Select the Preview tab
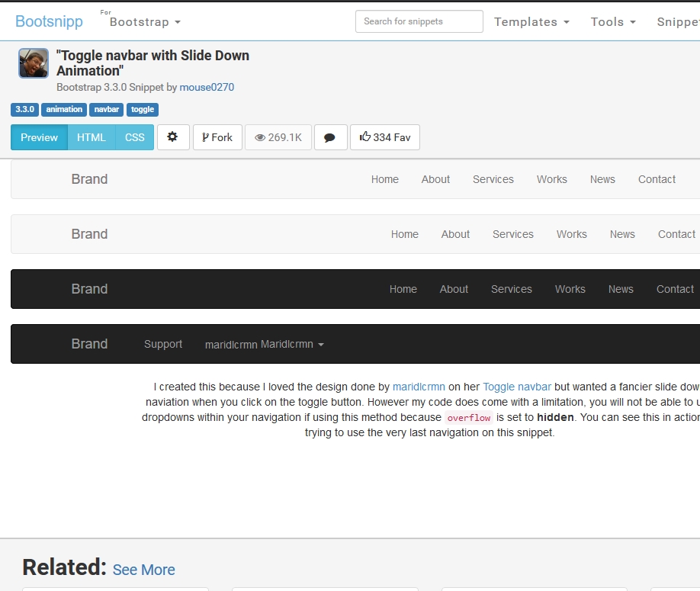The height and width of the screenshot is (591, 700). coord(39,137)
